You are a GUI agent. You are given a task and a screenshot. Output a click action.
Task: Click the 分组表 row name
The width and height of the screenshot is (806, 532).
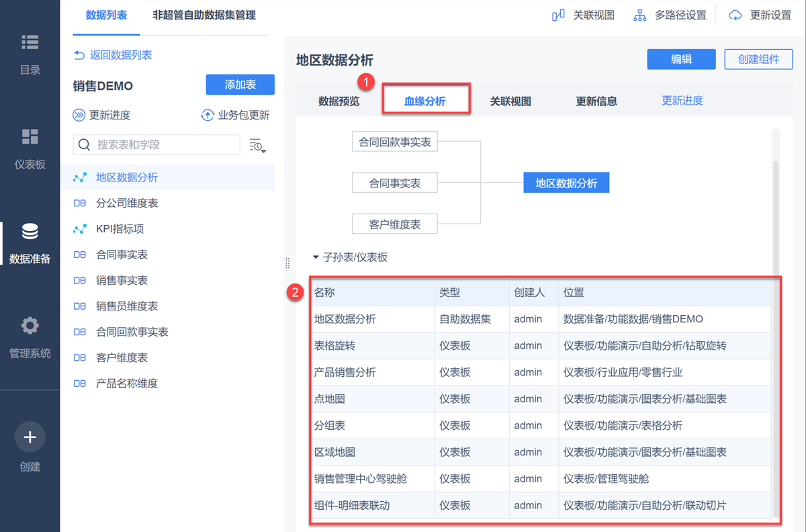tap(329, 425)
